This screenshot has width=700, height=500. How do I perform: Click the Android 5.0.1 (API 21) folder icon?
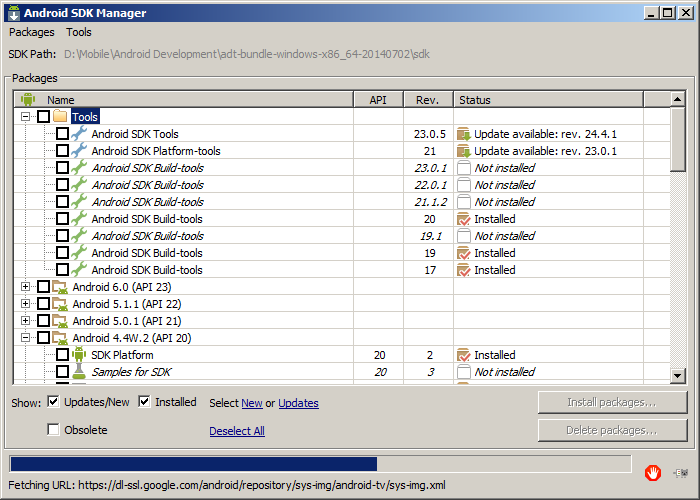pos(60,321)
